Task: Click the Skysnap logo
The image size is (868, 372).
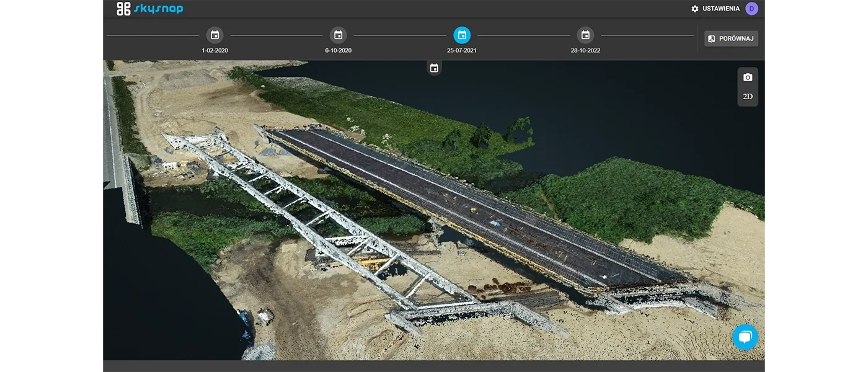Action: click(149, 9)
